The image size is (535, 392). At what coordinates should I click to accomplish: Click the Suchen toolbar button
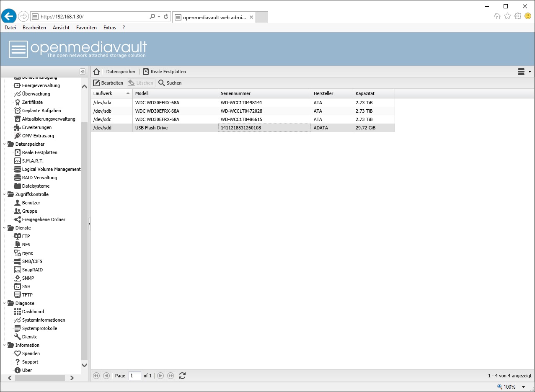click(x=170, y=83)
